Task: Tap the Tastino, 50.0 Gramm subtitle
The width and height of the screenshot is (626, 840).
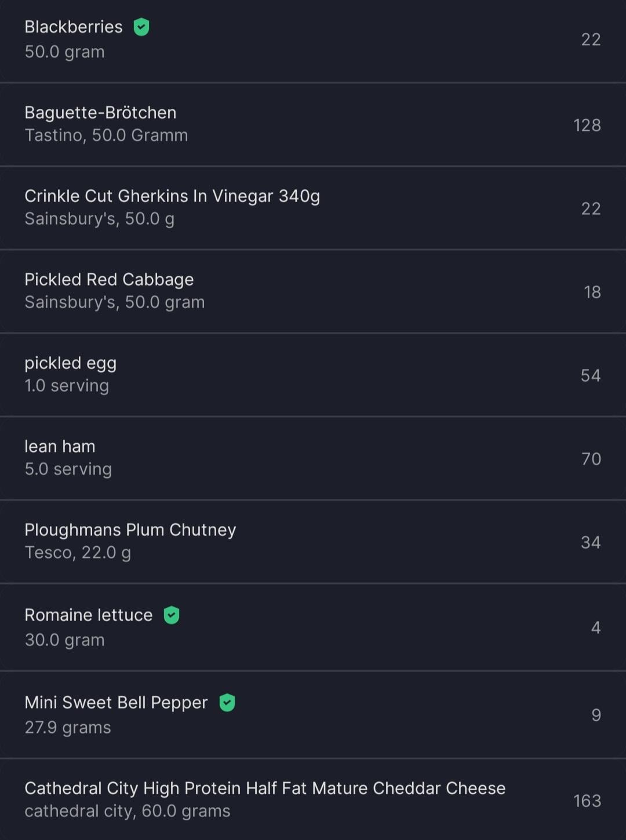Action: click(x=106, y=136)
